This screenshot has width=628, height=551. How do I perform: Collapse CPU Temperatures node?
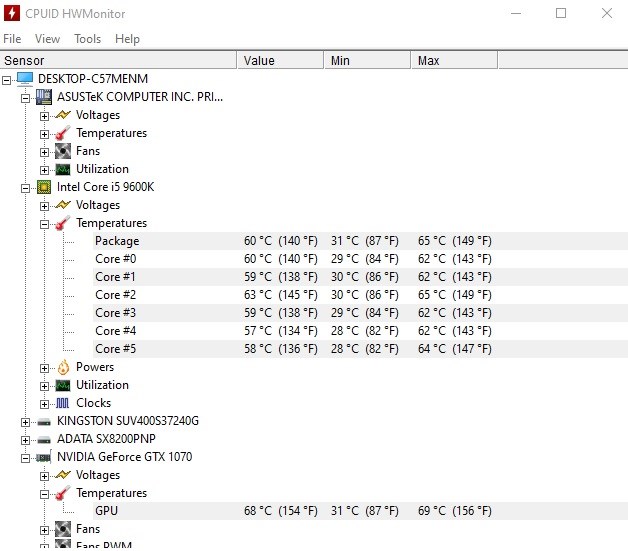coord(44,225)
